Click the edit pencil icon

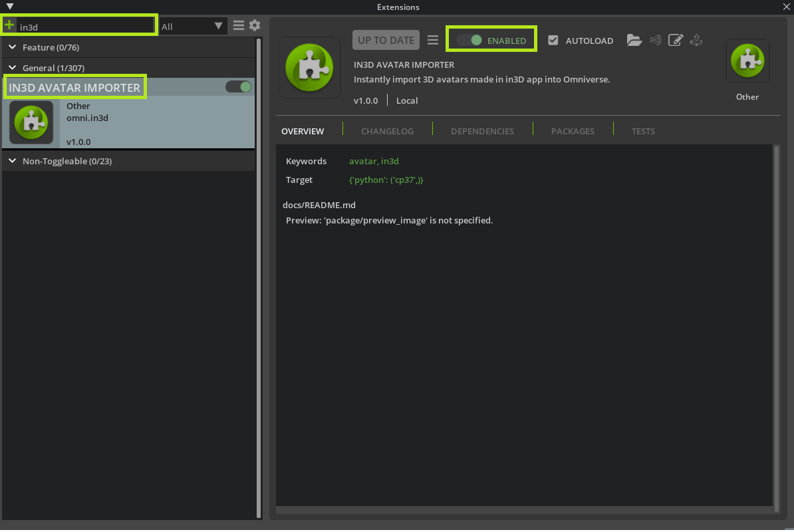676,40
